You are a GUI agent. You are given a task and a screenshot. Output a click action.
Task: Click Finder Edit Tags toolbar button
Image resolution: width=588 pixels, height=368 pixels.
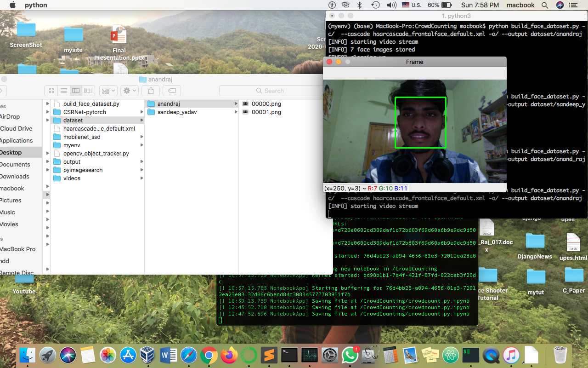(x=172, y=91)
